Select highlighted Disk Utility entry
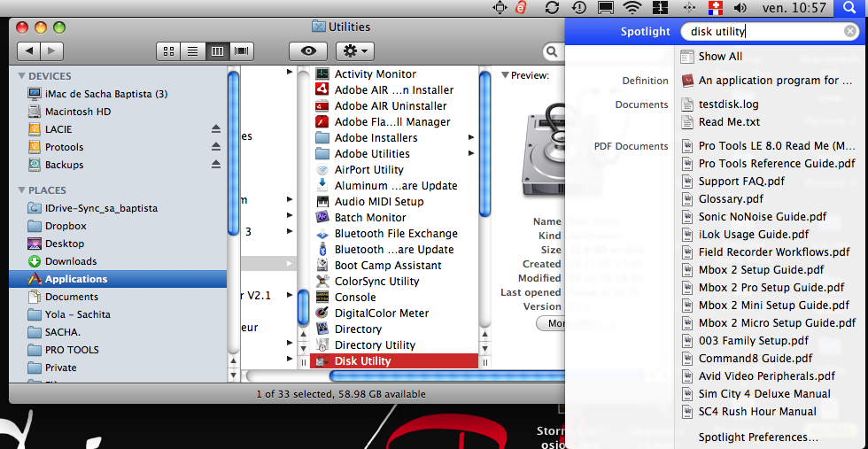This screenshot has height=449, width=868. (x=394, y=361)
